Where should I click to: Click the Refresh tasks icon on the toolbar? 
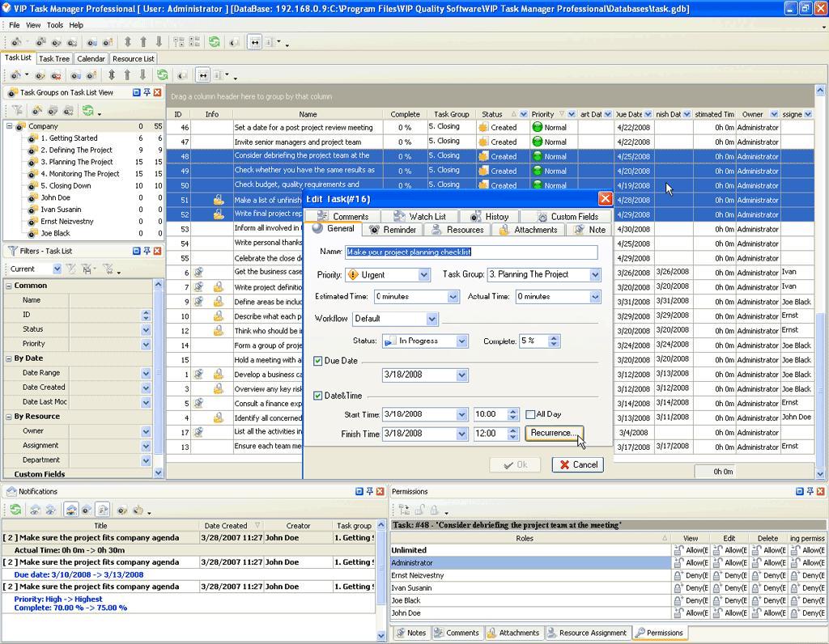click(x=215, y=40)
